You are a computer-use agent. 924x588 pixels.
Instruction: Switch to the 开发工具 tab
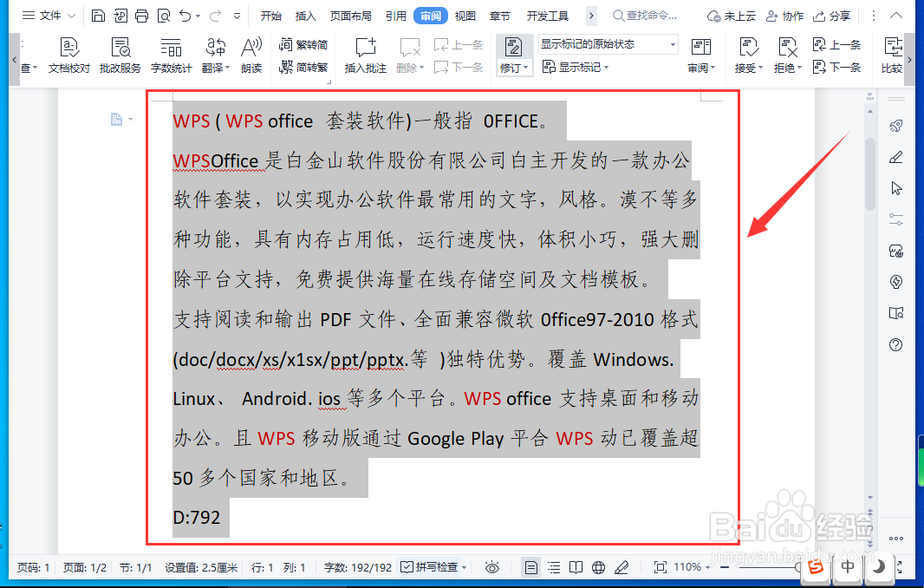[548, 16]
